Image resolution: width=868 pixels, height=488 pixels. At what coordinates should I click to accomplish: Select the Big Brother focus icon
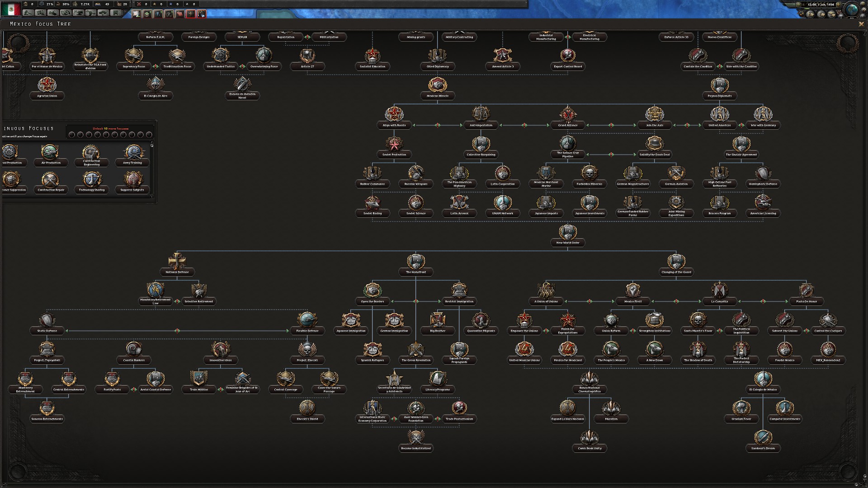(438, 319)
